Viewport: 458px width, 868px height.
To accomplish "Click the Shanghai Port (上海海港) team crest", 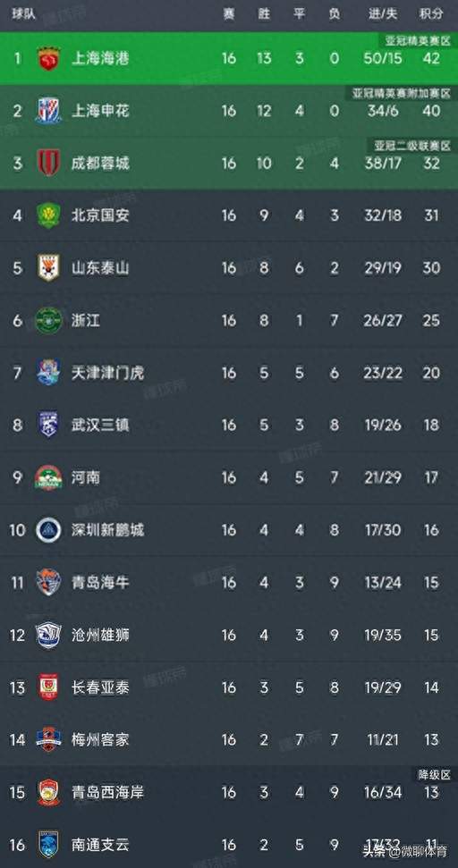I will [x=48, y=58].
